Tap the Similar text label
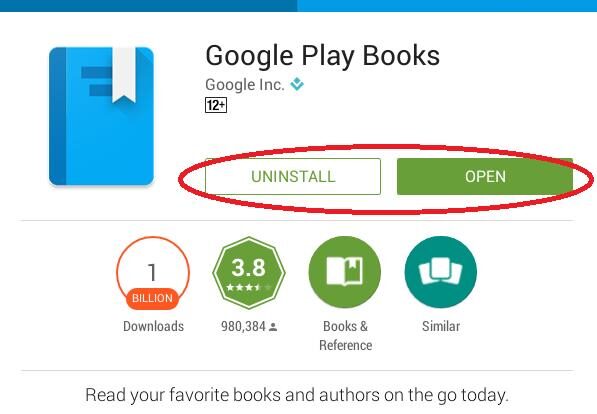 click(441, 326)
